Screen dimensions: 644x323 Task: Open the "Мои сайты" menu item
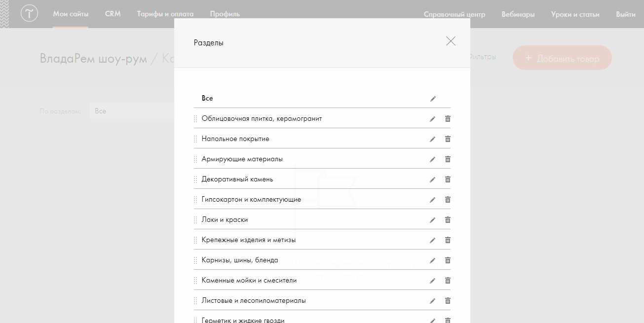(71, 14)
